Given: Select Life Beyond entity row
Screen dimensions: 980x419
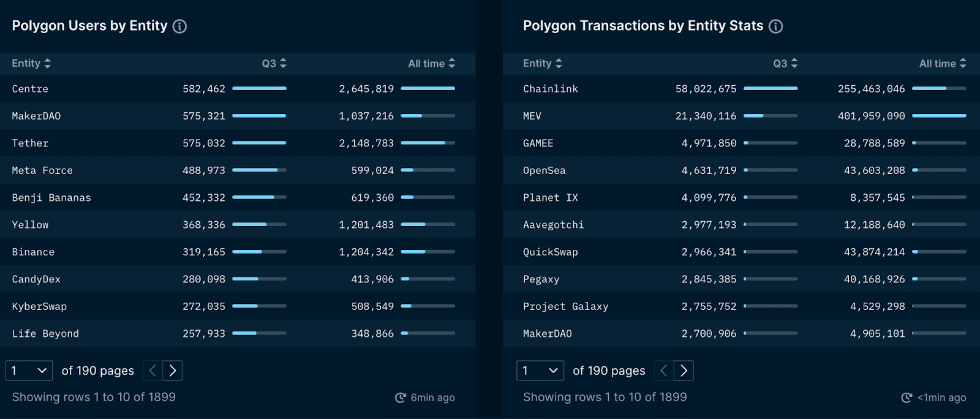Looking at the screenshot, I should click(x=238, y=333).
